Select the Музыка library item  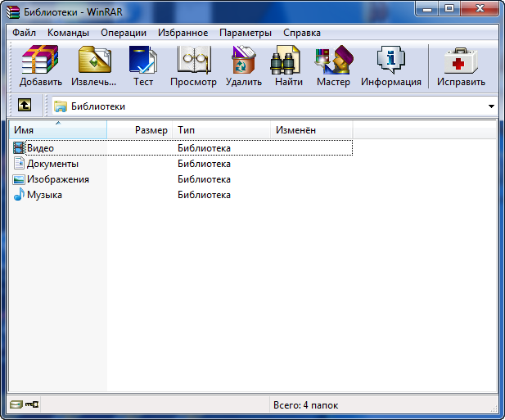point(44,195)
